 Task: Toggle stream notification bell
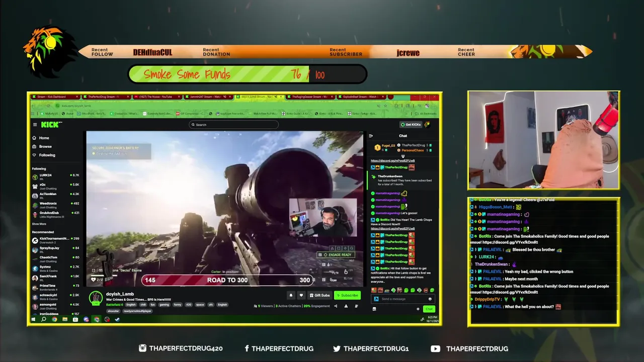[x=291, y=295]
